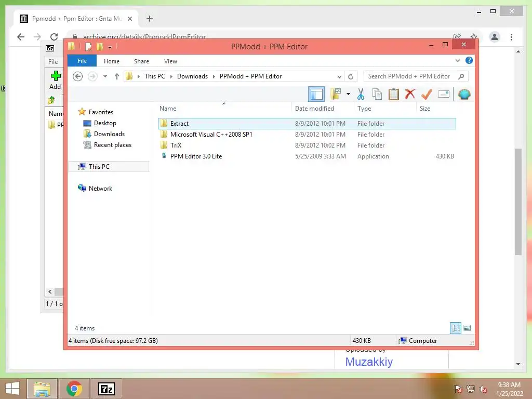Click the File Explorer taskbar icon
Image resolution: width=532 pixels, height=399 pixels.
[x=42, y=389]
